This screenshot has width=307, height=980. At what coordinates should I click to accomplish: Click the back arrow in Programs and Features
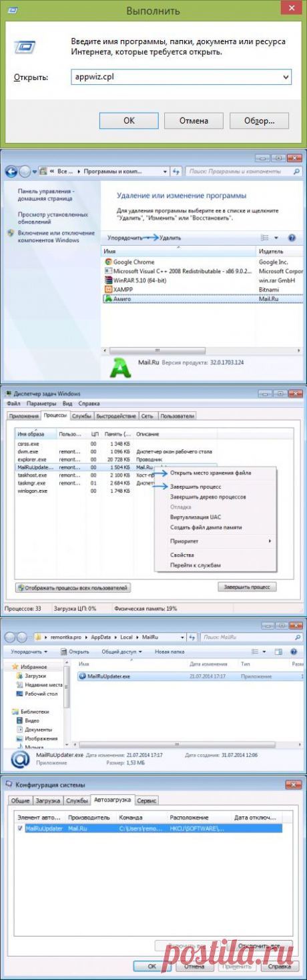[11, 172]
